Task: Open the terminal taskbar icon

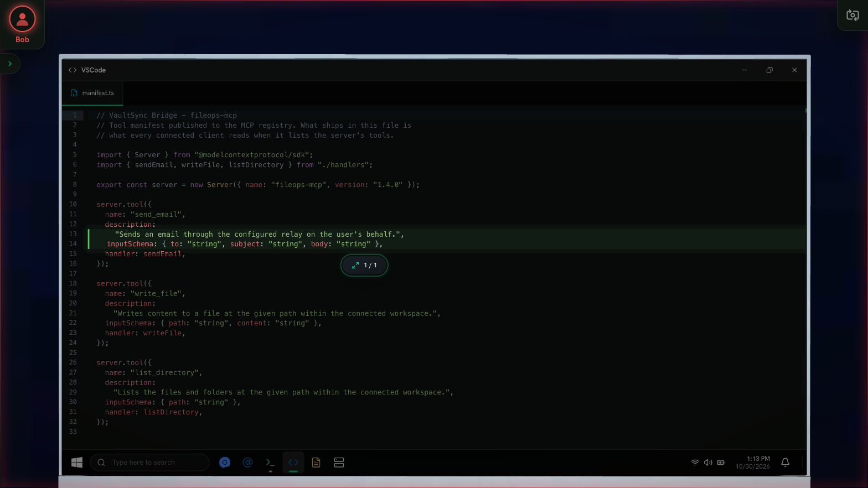Action: 270,463
